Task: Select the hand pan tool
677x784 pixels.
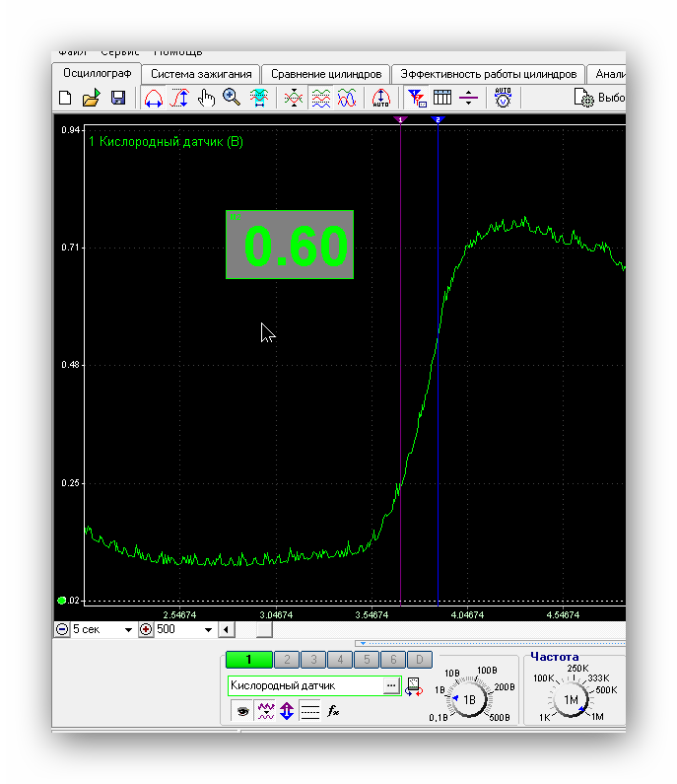Action: pyautogui.click(x=205, y=98)
